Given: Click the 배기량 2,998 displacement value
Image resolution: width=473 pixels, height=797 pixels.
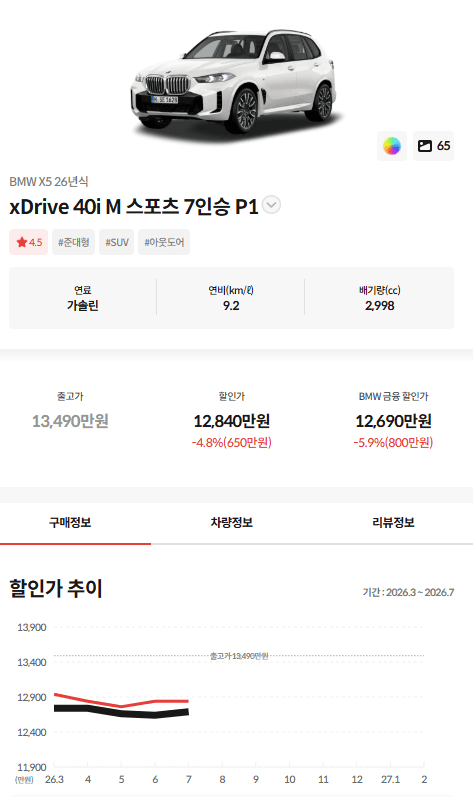Looking at the screenshot, I should [x=380, y=305].
